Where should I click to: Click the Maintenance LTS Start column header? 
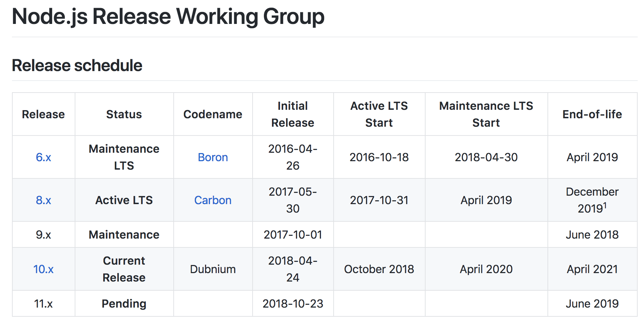[x=486, y=114]
